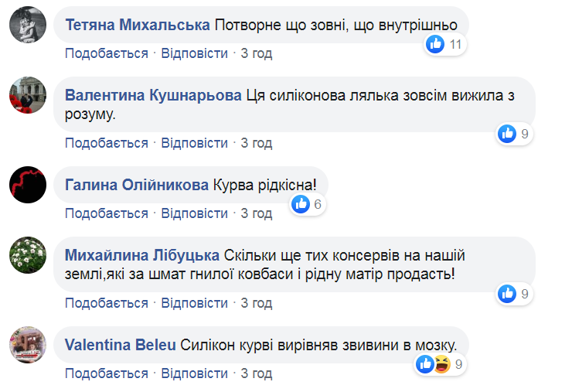572x392 pixels.
Task: Visit Галина Олійникова's profile via name
Action: [137, 186]
